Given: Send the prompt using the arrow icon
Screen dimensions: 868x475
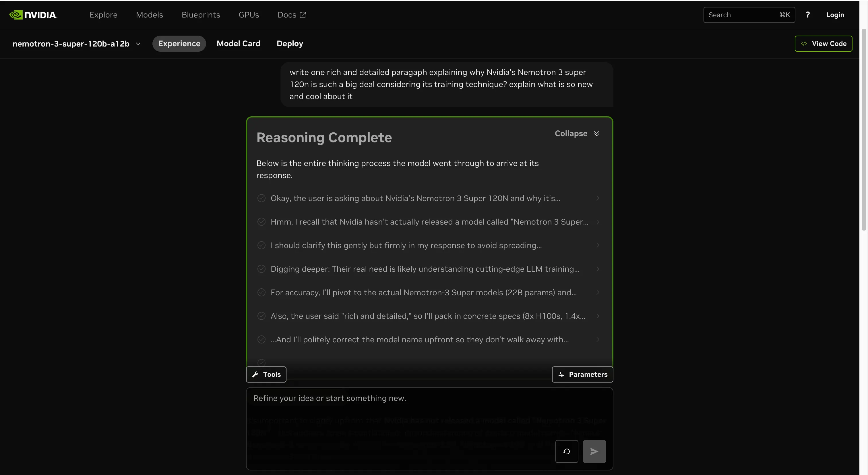Looking at the screenshot, I should (x=594, y=451).
